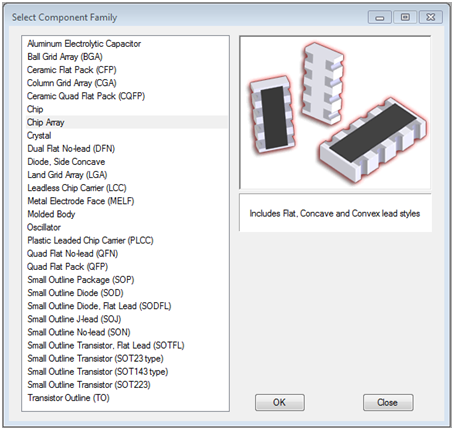Maximize the Select Component Family dialog
The width and height of the screenshot is (454, 430).
pyautogui.click(x=405, y=17)
